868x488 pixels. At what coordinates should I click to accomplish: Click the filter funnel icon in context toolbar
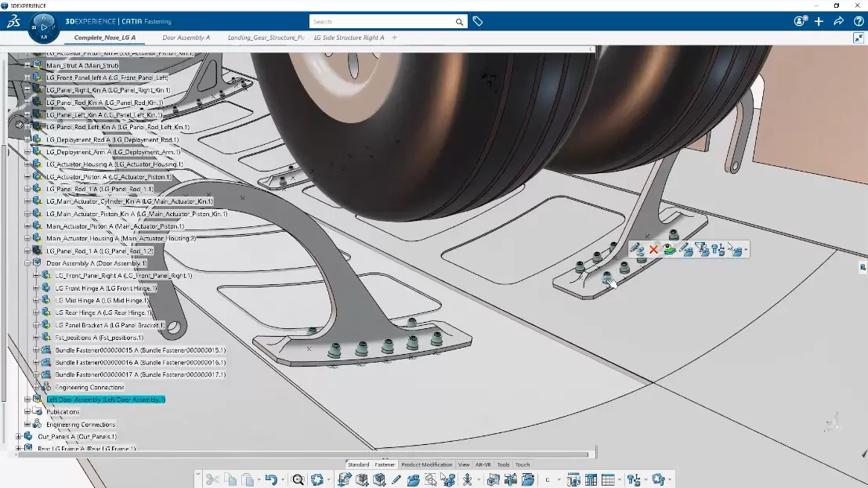[x=701, y=250]
